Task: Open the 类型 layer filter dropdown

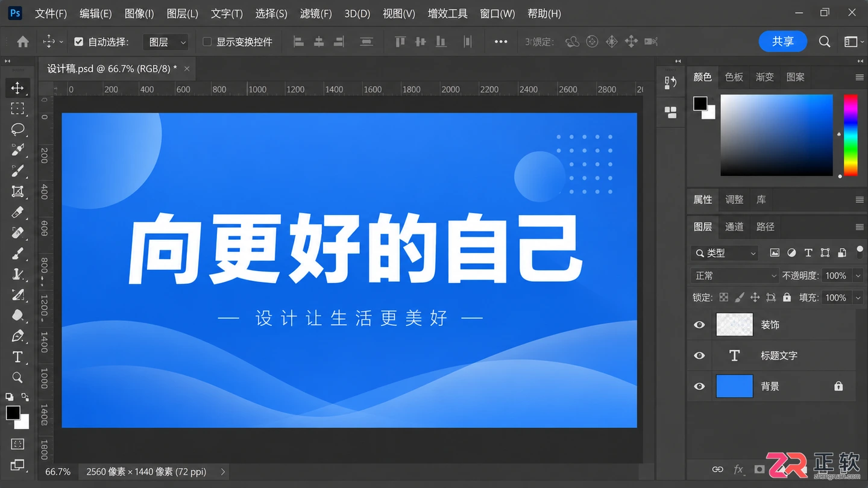Action: click(x=725, y=253)
